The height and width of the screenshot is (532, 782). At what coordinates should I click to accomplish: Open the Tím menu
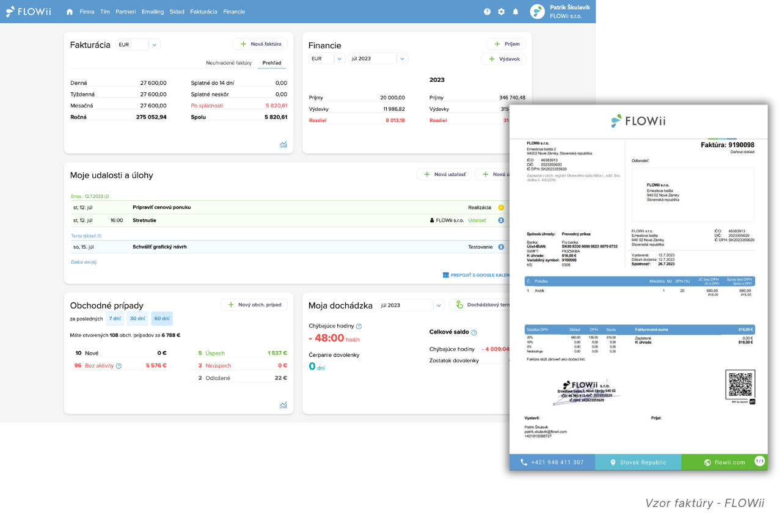tap(105, 12)
